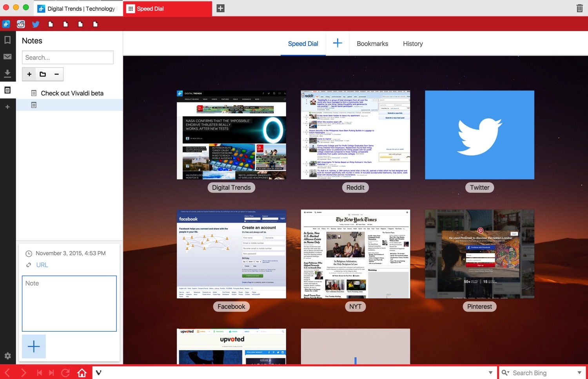This screenshot has height=379, width=588.
Task: Open the Facebook speed dial thumbnail
Action: click(231, 254)
